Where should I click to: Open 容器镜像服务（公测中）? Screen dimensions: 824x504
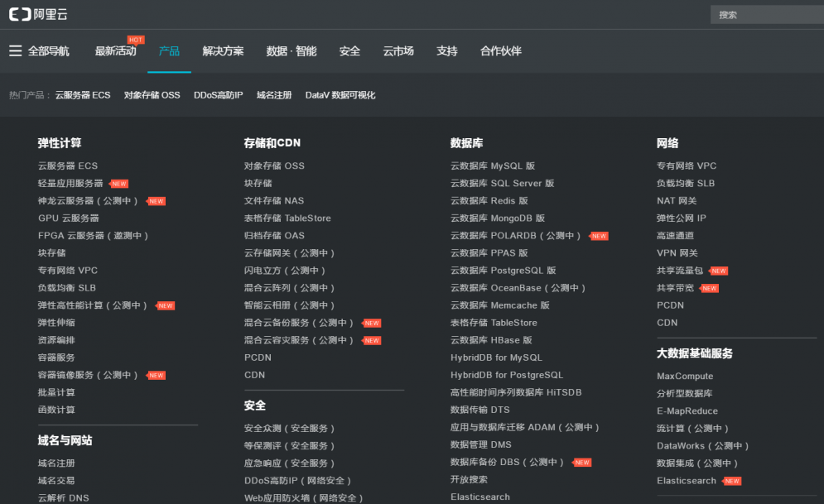pos(88,375)
